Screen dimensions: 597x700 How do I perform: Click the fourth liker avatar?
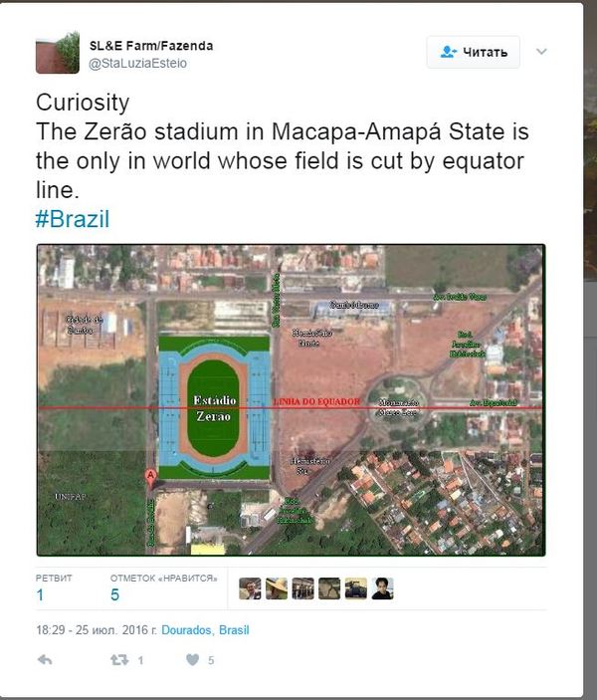click(329, 588)
